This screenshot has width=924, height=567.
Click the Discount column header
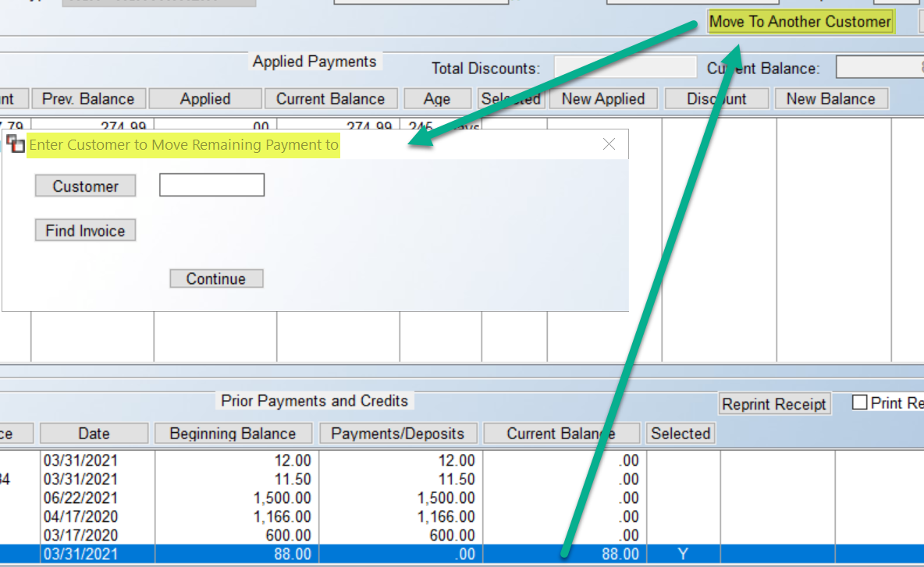tap(716, 98)
